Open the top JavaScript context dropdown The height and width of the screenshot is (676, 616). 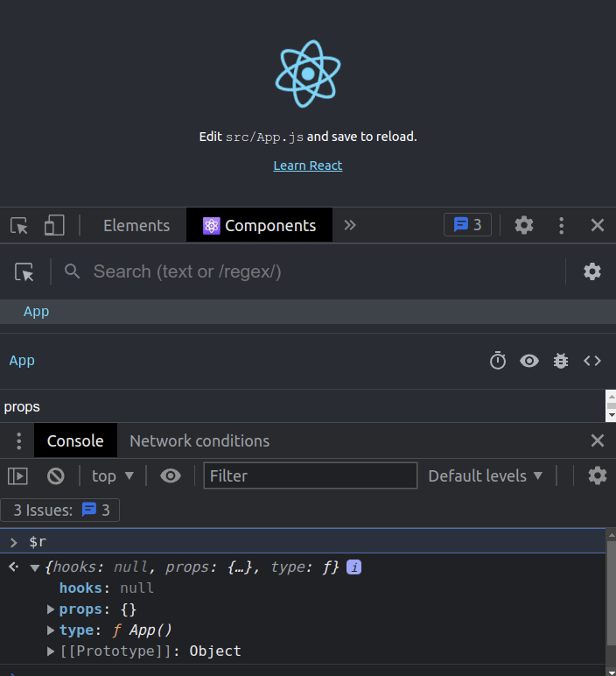tap(112, 476)
